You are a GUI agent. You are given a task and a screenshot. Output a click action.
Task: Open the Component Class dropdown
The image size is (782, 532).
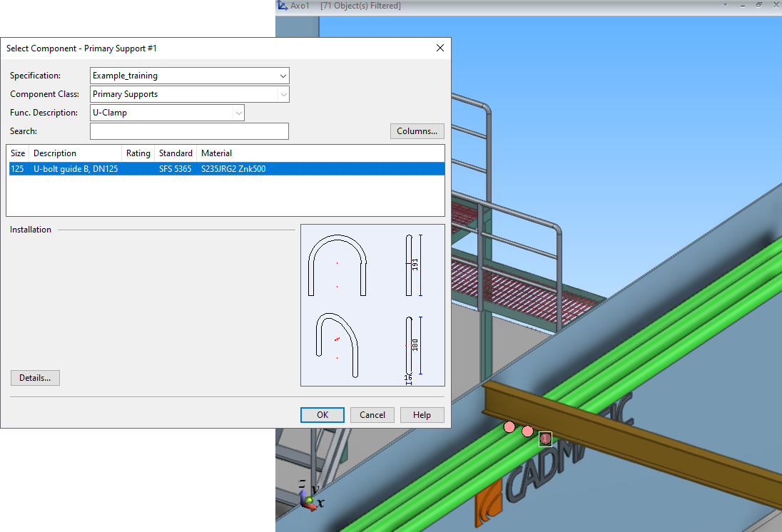pyautogui.click(x=283, y=94)
